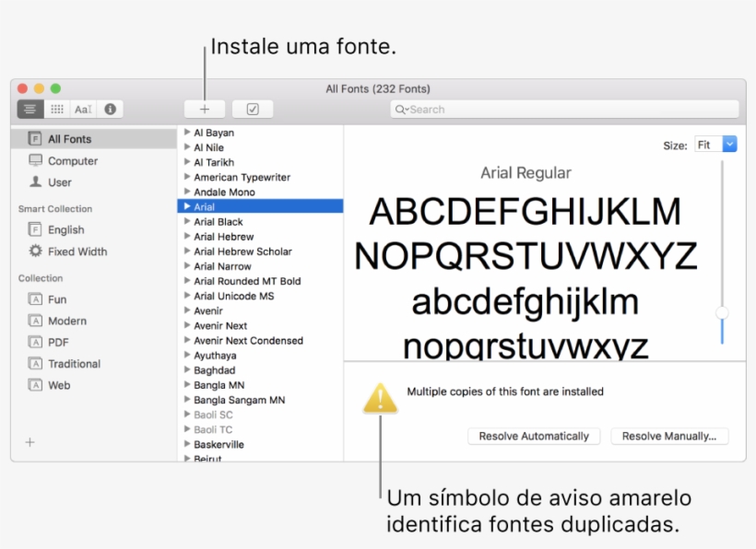
Task: Select the Custom preview Aa icon
Action: [x=83, y=109]
